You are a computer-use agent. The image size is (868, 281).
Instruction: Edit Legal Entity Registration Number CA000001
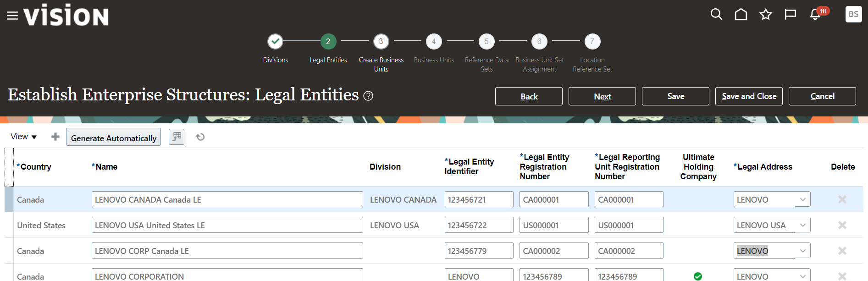tap(554, 199)
